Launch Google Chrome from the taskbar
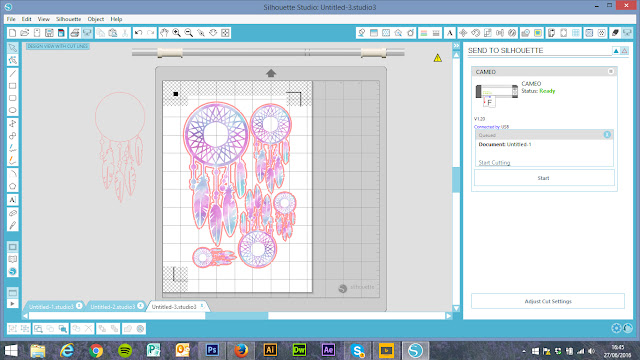 coord(96,351)
